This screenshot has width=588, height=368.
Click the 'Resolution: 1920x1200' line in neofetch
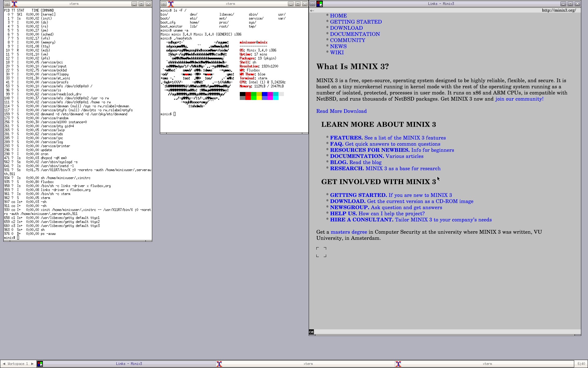point(259,67)
